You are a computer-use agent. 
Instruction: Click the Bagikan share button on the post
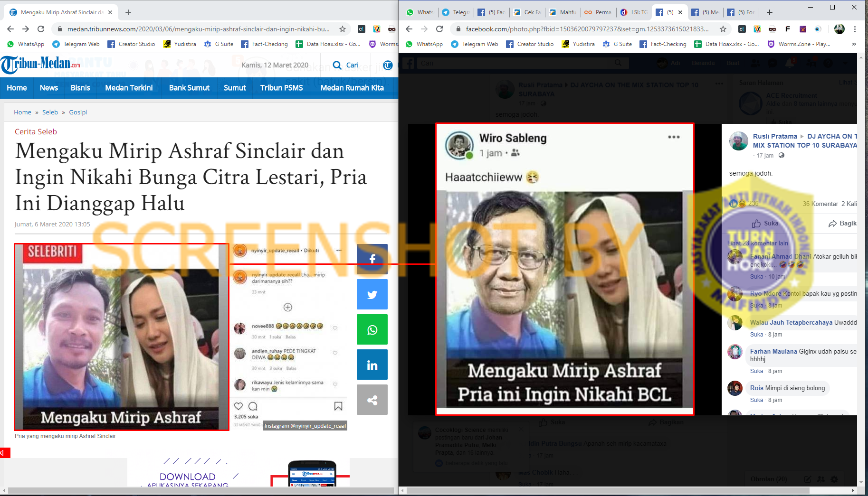pos(843,223)
